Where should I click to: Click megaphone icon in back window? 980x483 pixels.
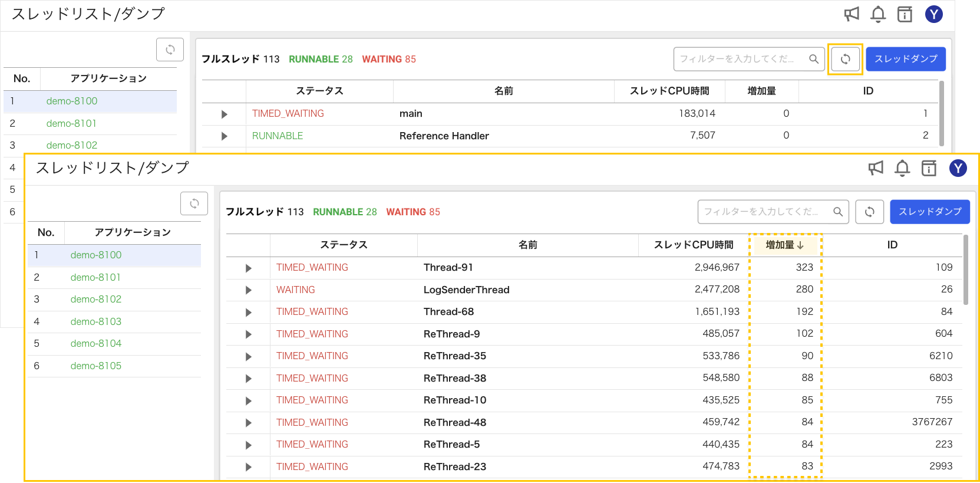pyautogui.click(x=852, y=14)
